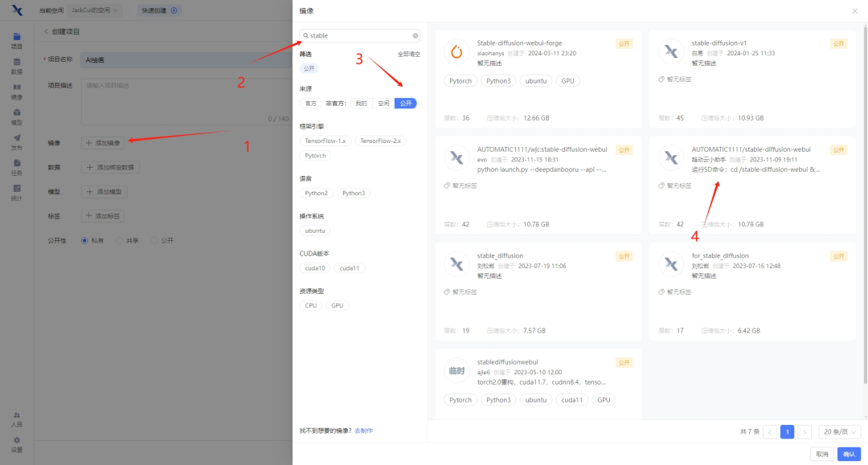Toggle the cuda11 version filter chip
The image size is (868, 465).
click(x=350, y=268)
